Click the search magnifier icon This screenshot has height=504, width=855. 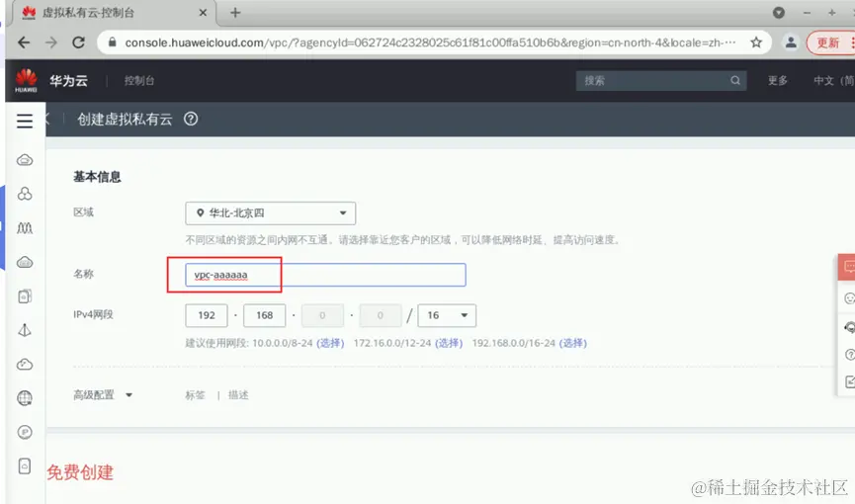coord(735,81)
